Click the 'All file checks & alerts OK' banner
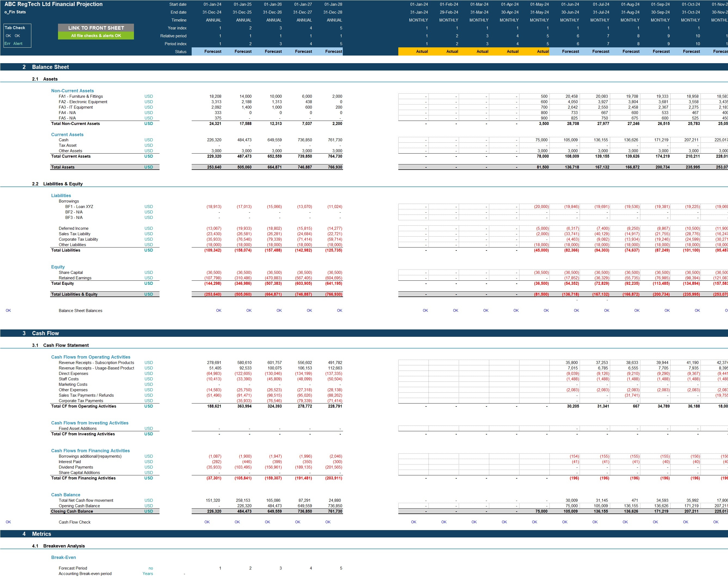Screen dimensions: 728x581 [96, 35]
